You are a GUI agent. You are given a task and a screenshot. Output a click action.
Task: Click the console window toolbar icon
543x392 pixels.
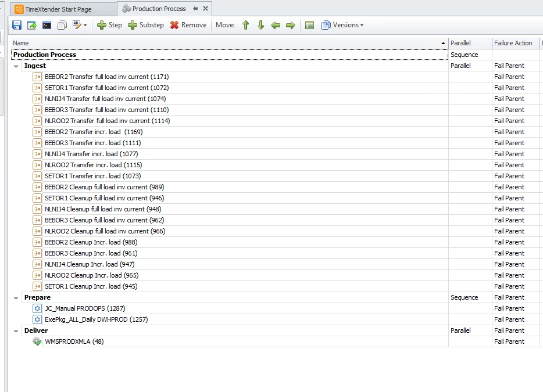coord(47,25)
